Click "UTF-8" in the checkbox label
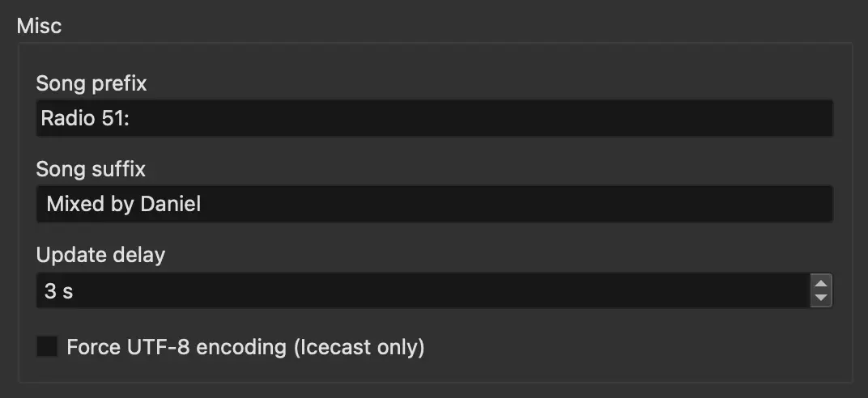This screenshot has height=398, width=868. point(155,348)
